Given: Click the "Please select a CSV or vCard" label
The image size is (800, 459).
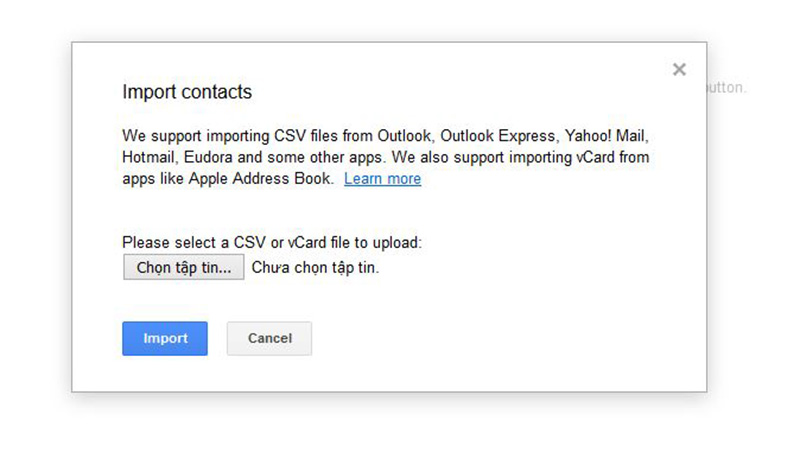Looking at the screenshot, I should 272,243.
